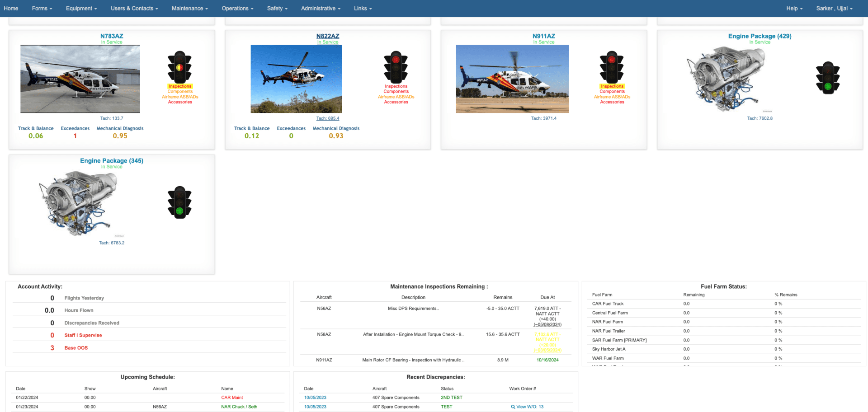Open the Administrative dropdown

320,8
